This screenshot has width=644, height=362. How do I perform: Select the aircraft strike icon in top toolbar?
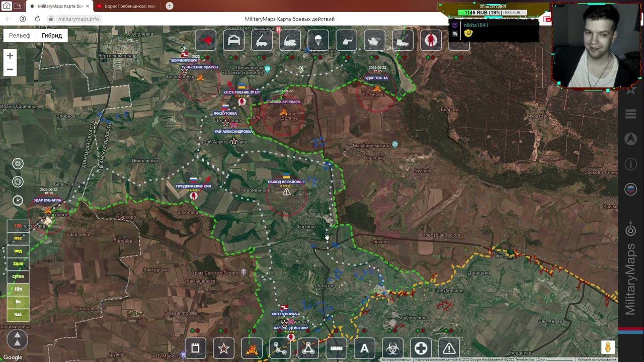(x=205, y=40)
